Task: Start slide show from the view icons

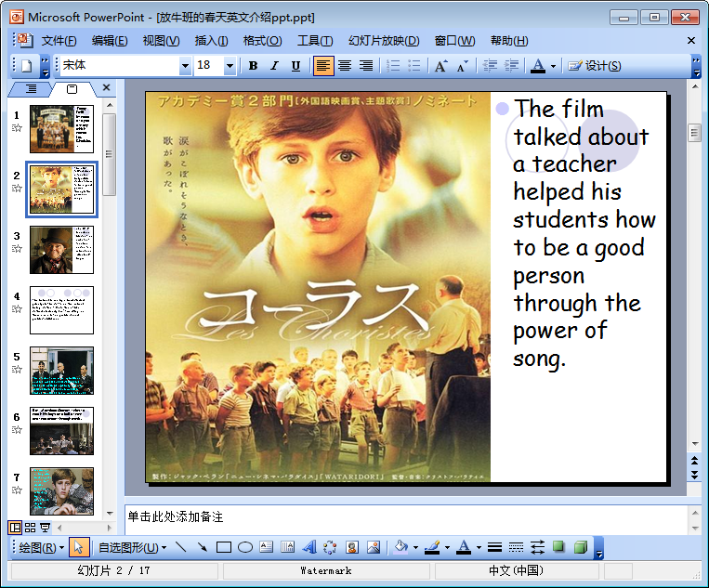Action: coord(46,528)
